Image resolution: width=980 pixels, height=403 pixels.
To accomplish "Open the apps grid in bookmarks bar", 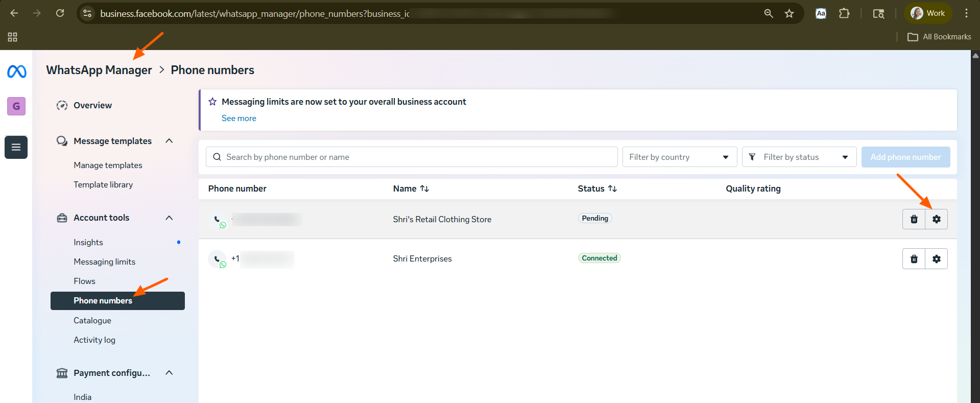I will click(13, 37).
